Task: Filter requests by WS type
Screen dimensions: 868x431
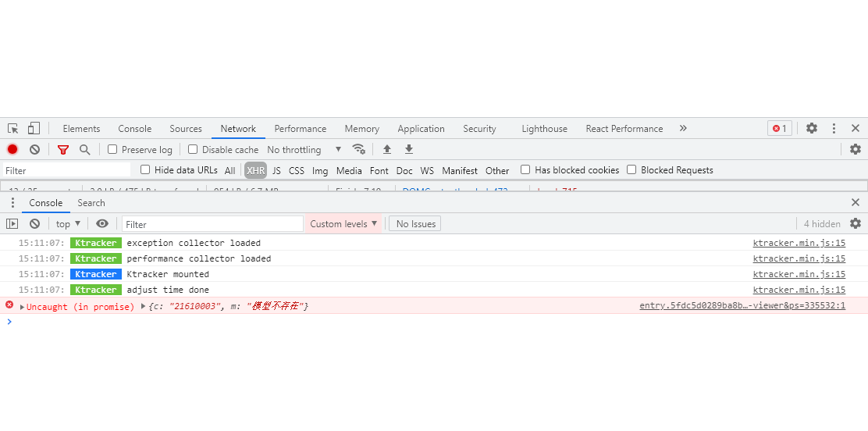Action: pos(427,171)
